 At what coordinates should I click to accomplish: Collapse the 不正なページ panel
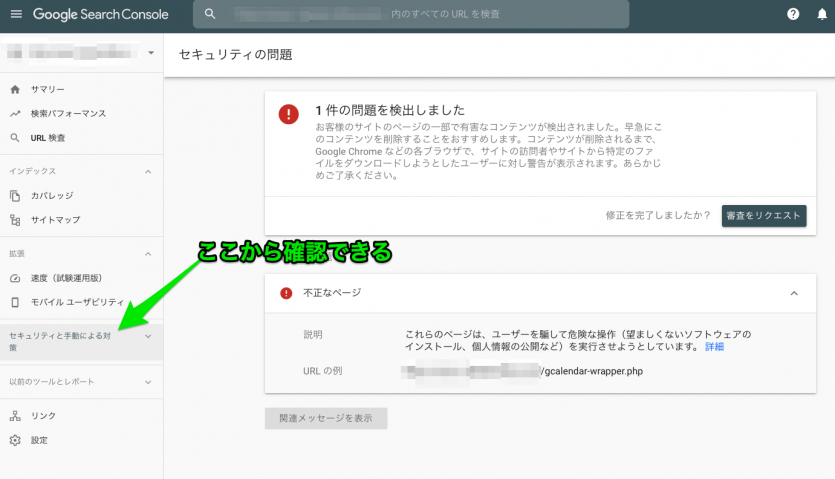794,293
